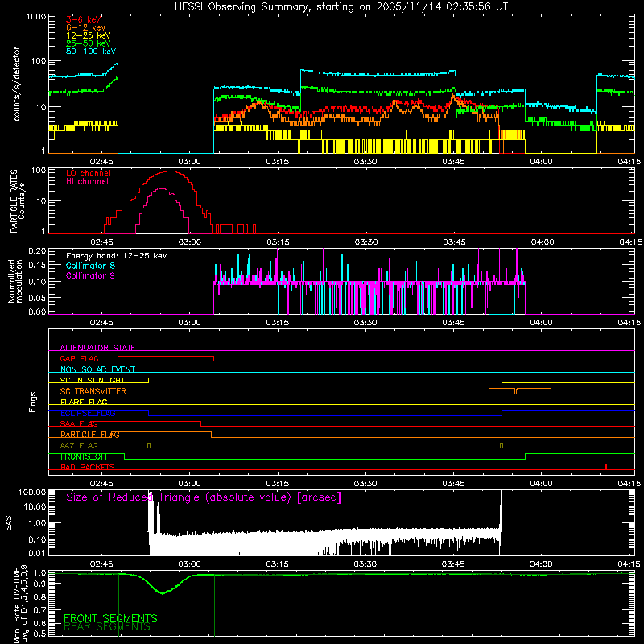Click the 'REAR SEGMENTS' legend label

pos(107,627)
